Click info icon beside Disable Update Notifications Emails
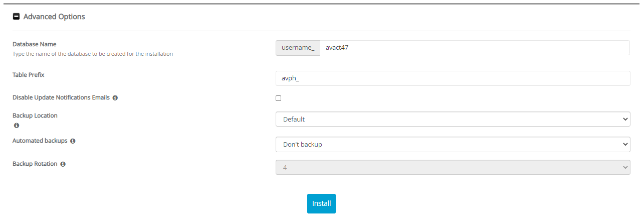 [x=115, y=98]
